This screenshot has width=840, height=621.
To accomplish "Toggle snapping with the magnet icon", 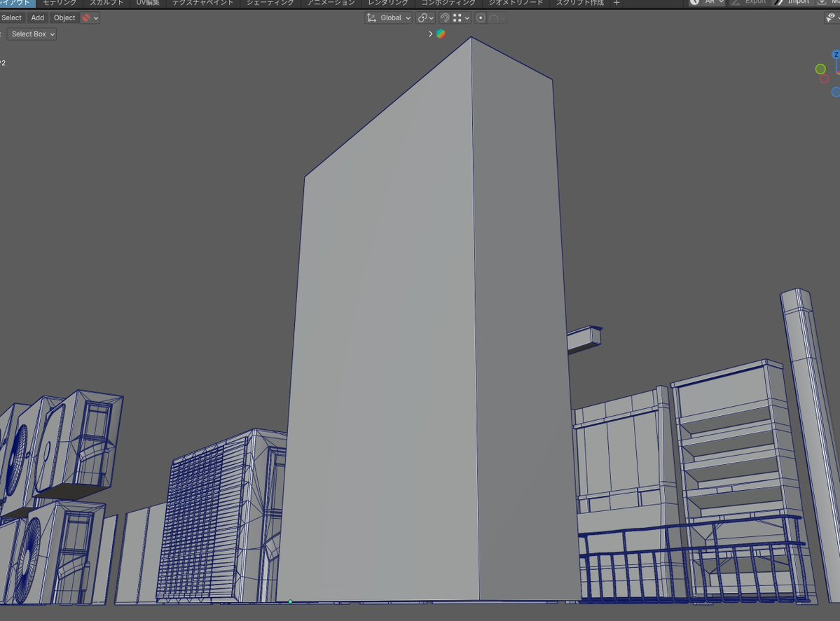I will coord(445,18).
